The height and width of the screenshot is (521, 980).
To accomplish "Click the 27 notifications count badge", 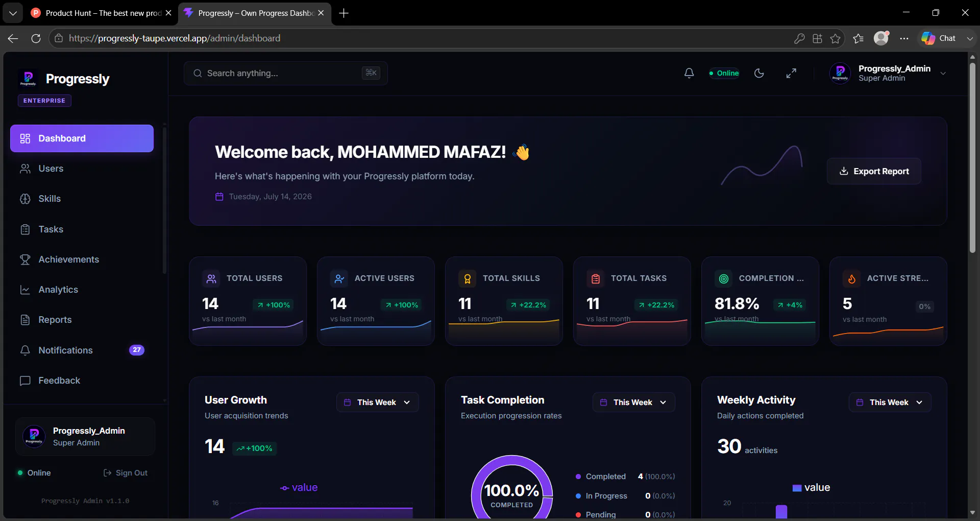I will 137,350.
